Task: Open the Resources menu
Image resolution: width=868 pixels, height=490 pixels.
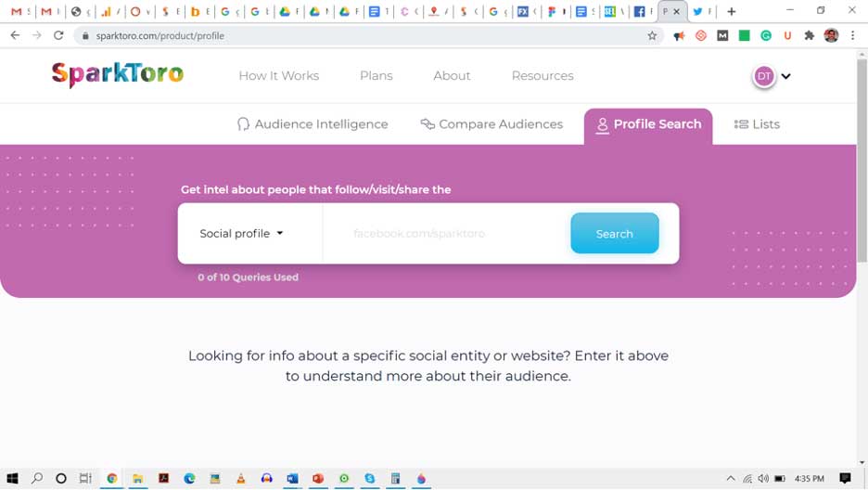Action: point(542,76)
